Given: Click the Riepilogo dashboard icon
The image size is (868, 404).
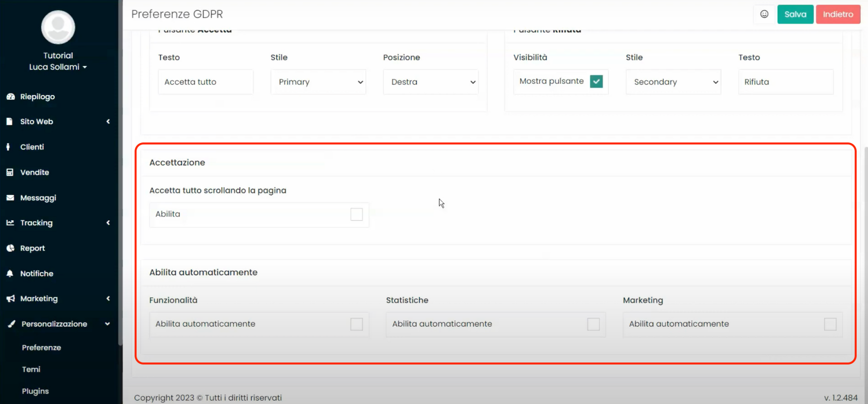Looking at the screenshot, I should (10, 97).
